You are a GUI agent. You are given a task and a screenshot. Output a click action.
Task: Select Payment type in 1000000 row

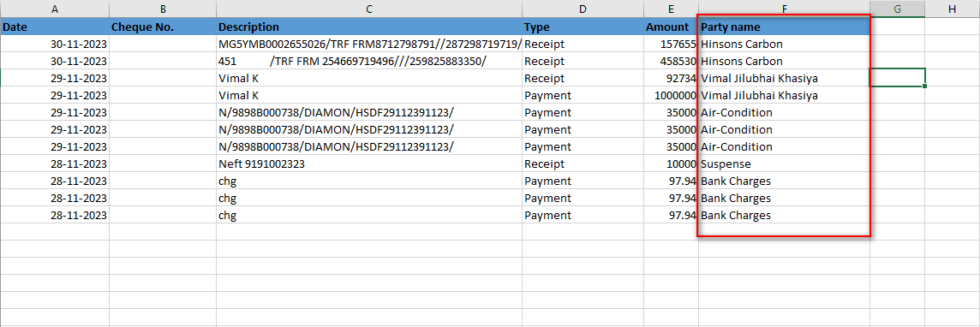point(583,96)
